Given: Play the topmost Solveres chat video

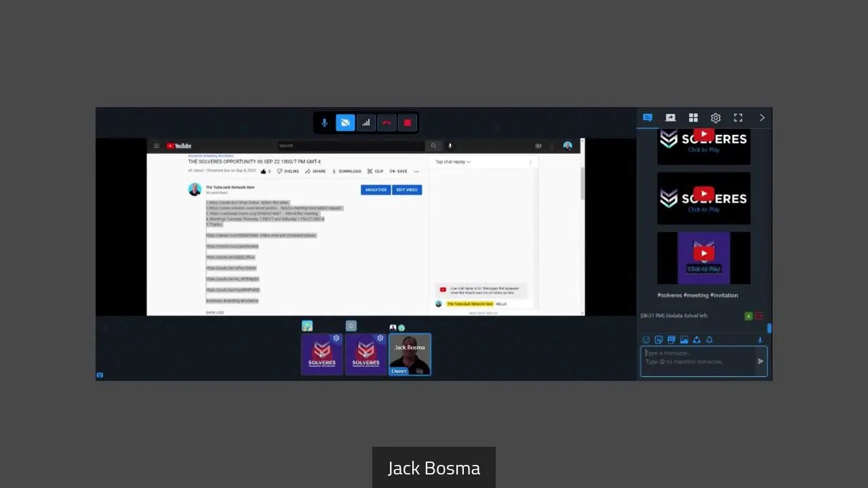Looking at the screenshot, I should [x=704, y=146].
